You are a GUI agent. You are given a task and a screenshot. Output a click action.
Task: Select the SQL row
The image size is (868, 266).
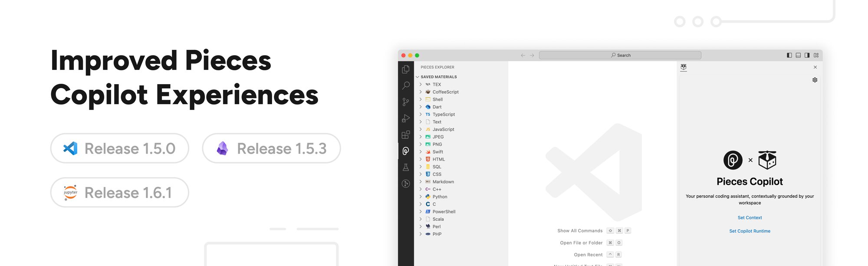pyautogui.click(x=461, y=167)
